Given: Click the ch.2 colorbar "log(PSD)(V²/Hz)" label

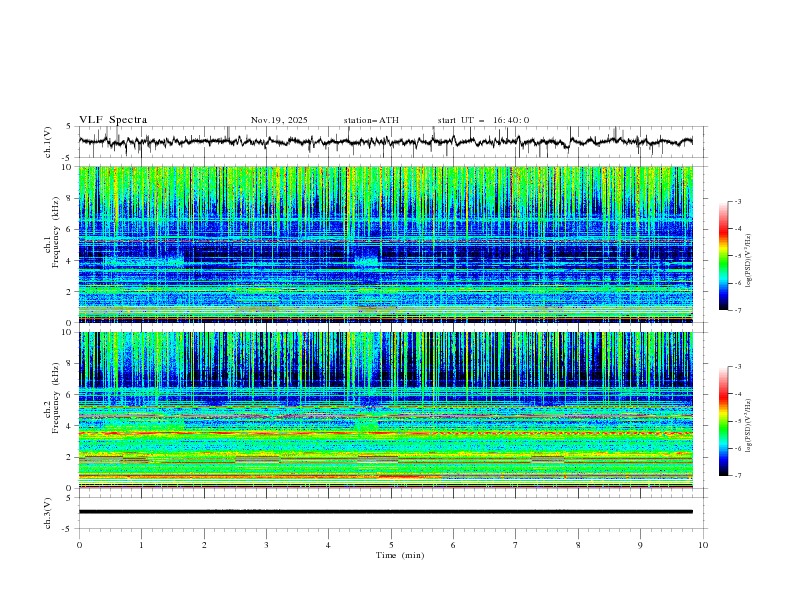Looking at the screenshot, I should tap(749, 426).
